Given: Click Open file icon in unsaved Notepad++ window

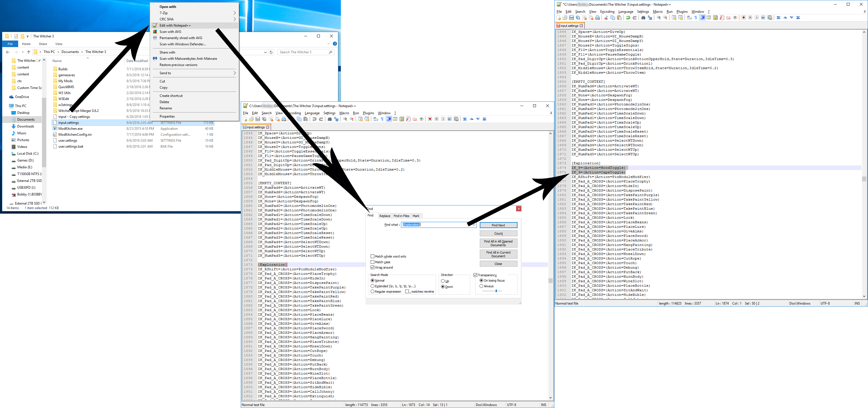Looking at the screenshot, I should (565, 18).
